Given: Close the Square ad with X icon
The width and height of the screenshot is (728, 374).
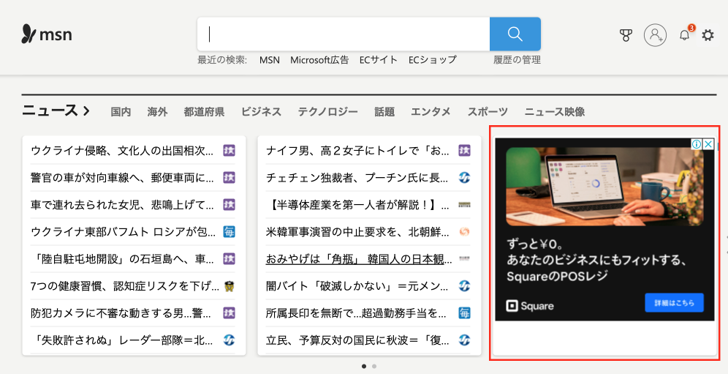Looking at the screenshot, I should (708, 144).
